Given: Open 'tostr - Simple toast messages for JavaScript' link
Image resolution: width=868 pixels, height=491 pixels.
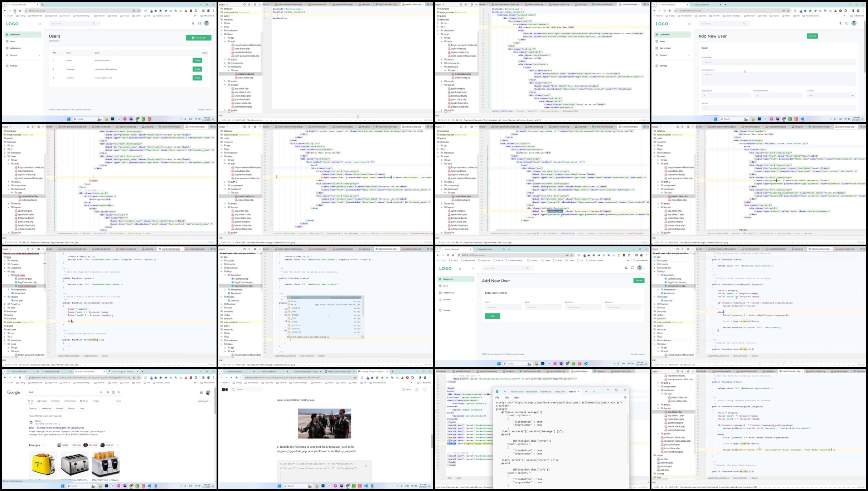Looking at the screenshot, I should pyautogui.click(x=57, y=428).
